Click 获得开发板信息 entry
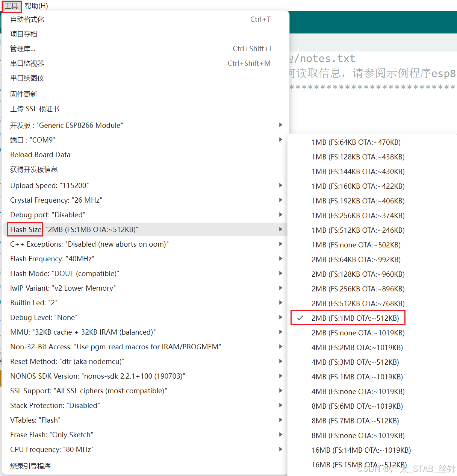The image size is (457, 476). coord(145,169)
